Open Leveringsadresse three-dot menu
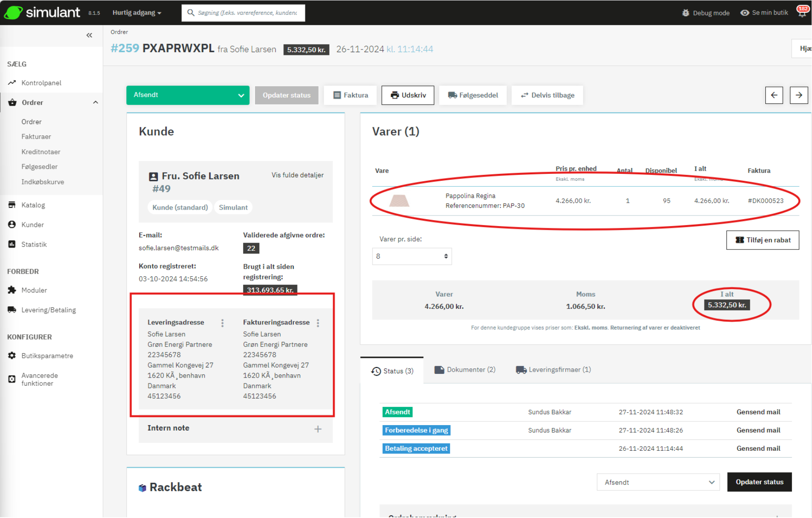Viewport: 812px width, 518px height. pyautogui.click(x=222, y=323)
